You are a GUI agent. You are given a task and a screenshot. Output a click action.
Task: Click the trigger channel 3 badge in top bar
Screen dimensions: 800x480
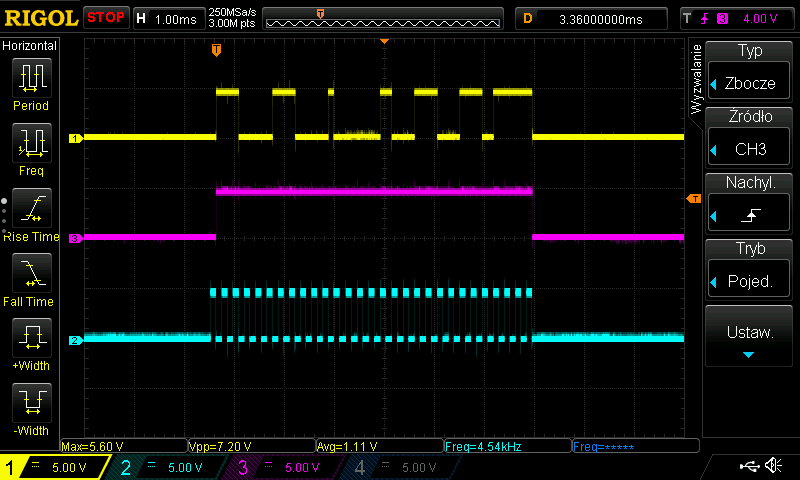(722, 19)
